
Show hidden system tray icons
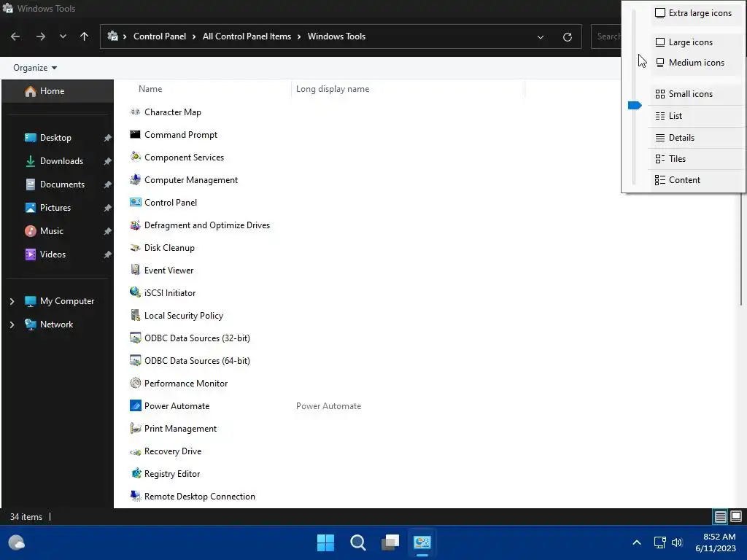tap(636, 542)
